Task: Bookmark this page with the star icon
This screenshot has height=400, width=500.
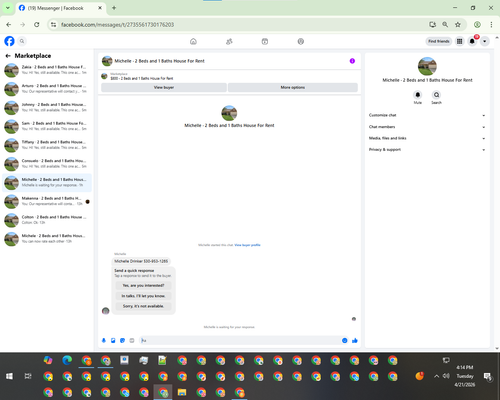Action: click(458, 24)
